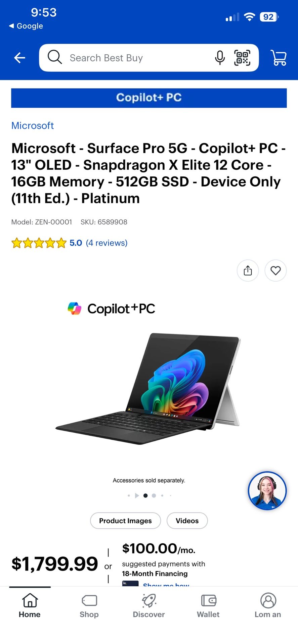298x644 pixels.
Task: Go to the Home tab
Action: pos(30,606)
